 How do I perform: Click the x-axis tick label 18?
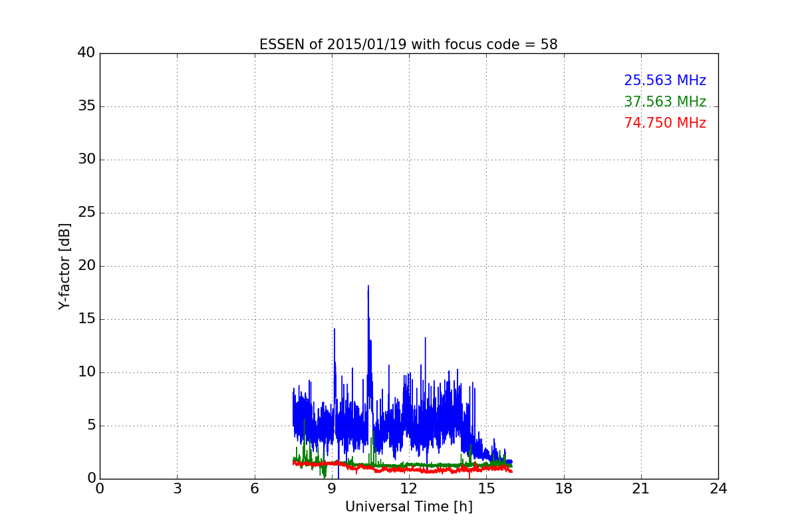(x=564, y=489)
